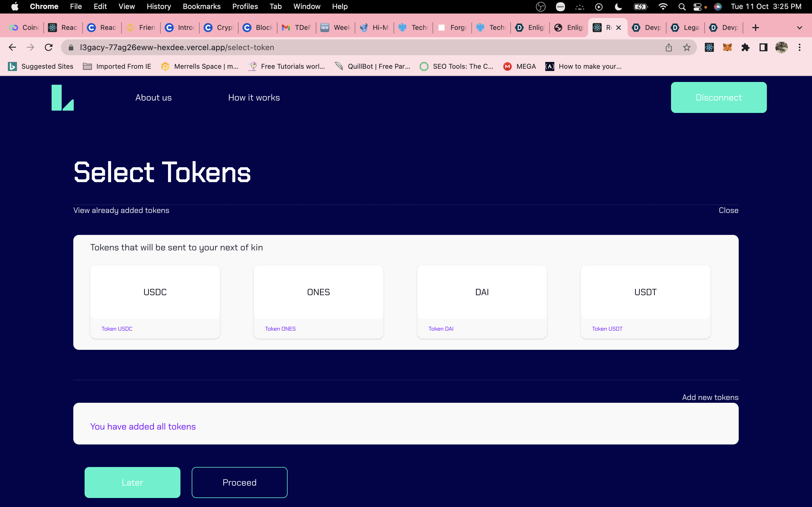Image resolution: width=812 pixels, height=507 pixels.
Task: Reload the page with refresh icon
Action: click(x=49, y=47)
